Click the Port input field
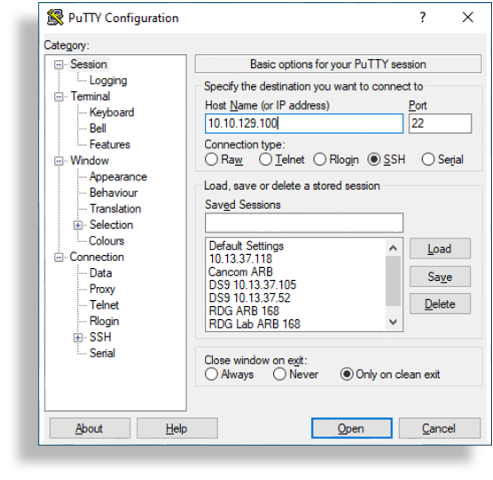 pos(440,124)
